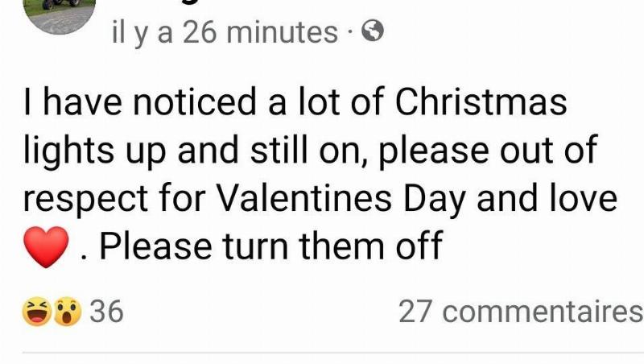Screen dimensions: 644x364
Task: Click the globe public-privacy icon
Action: [373, 31]
